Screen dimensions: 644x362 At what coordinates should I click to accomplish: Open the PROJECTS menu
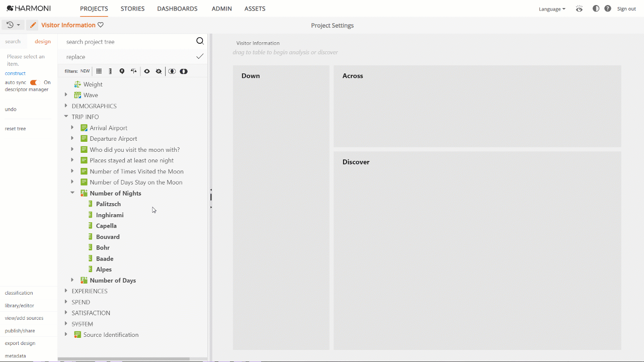pos(94,9)
